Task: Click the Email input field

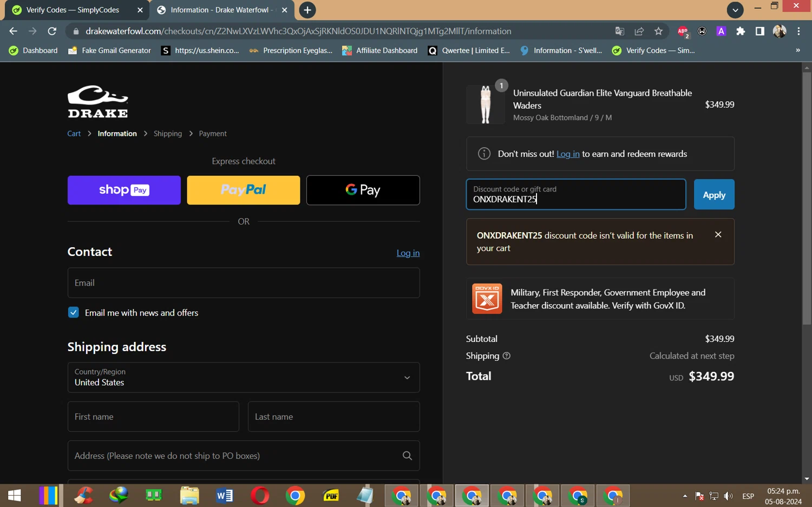Action: pos(244,282)
